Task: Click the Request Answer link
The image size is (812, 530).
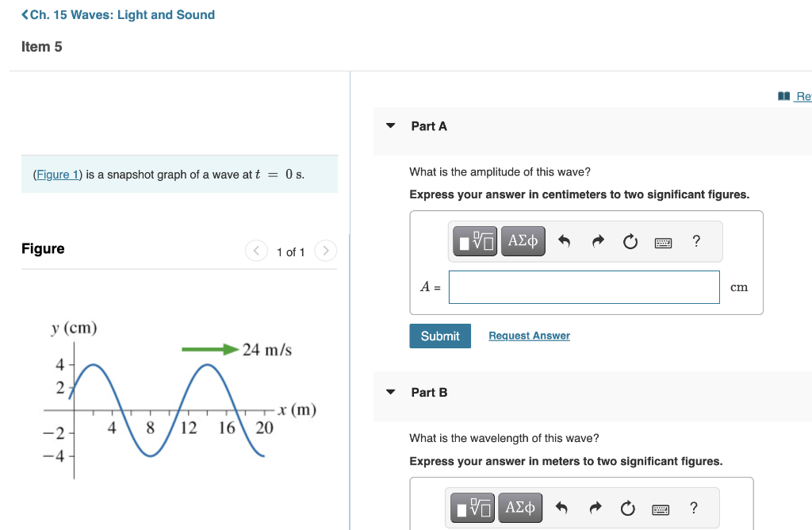Action: 529,336
